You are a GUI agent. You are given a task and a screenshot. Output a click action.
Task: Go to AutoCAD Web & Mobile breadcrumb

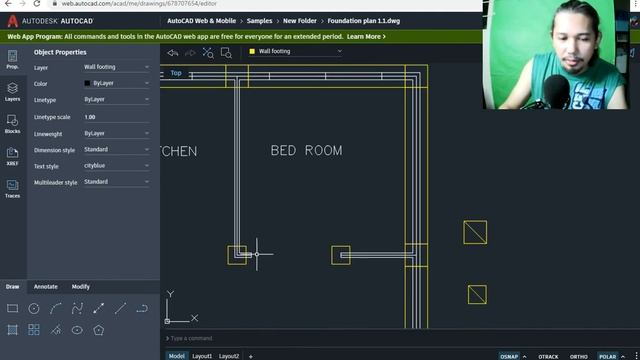click(x=201, y=21)
